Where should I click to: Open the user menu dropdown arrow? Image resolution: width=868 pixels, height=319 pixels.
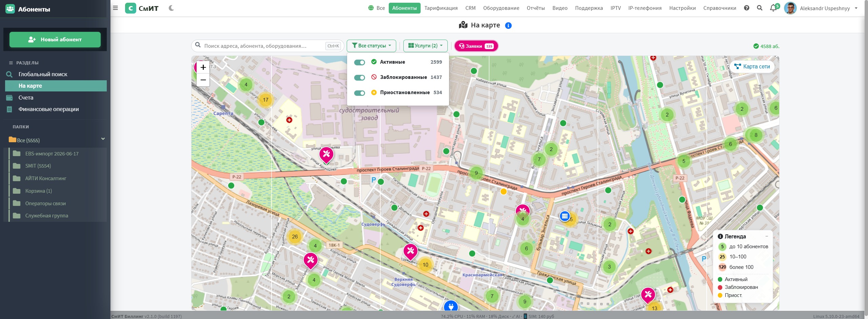(x=856, y=8)
